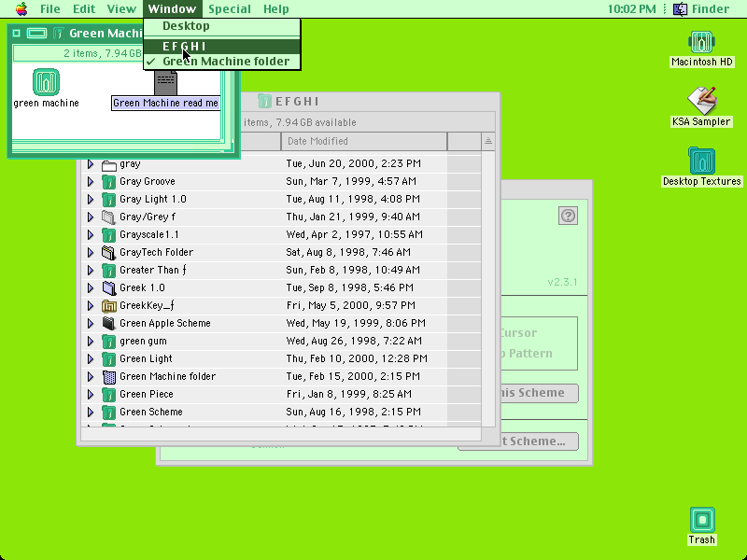The height and width of the screenshot is (560, 747).
Task: Select the Desktop Textures folder icon
Action: coord(701,161)
